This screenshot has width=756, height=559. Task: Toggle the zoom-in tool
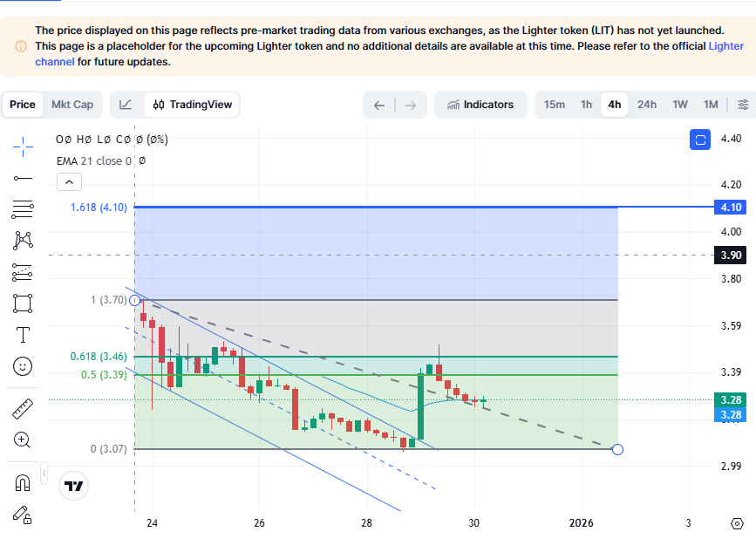[23, 440]
